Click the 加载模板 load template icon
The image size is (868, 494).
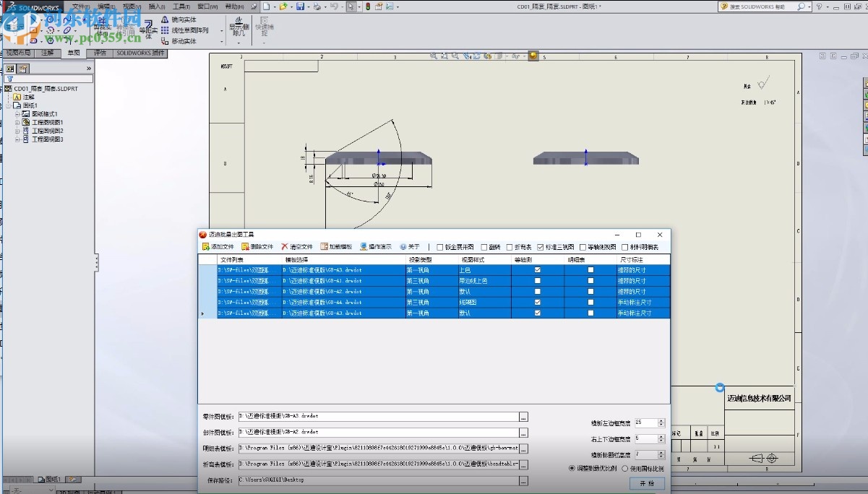coord(325,247)
